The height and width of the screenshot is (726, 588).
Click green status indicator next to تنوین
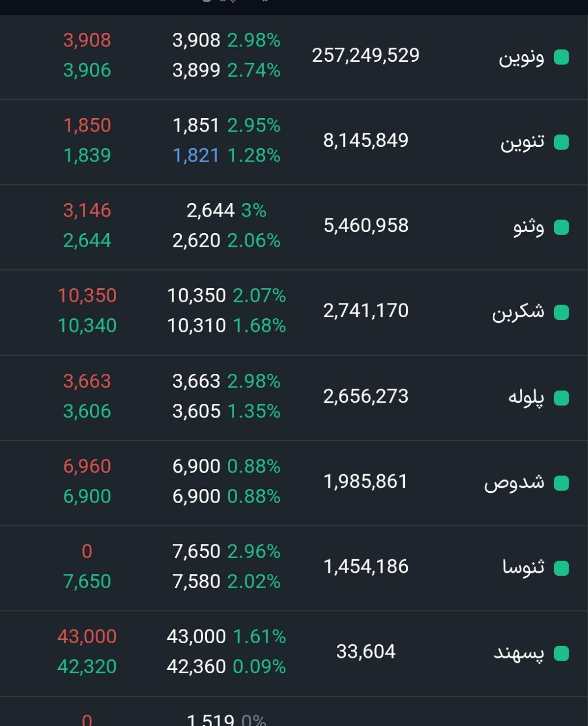point(561,142)
